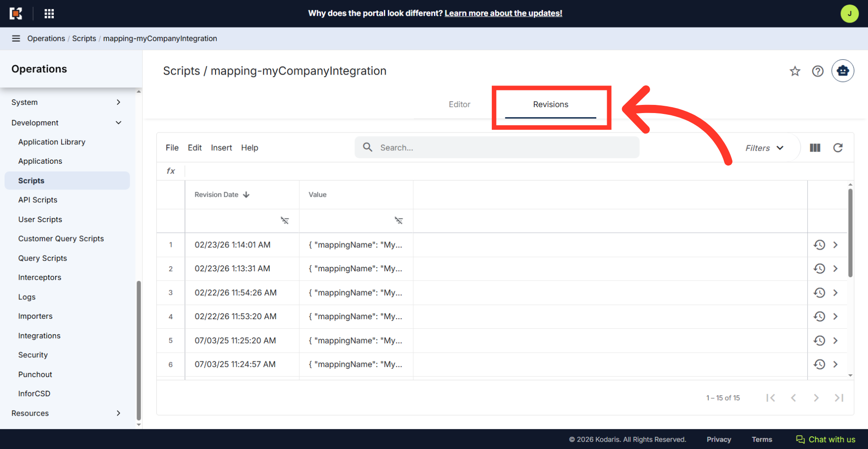
Task: Open details arrow for 02/22/26 11:54:26 AM row
Action: tap(835, 293)
